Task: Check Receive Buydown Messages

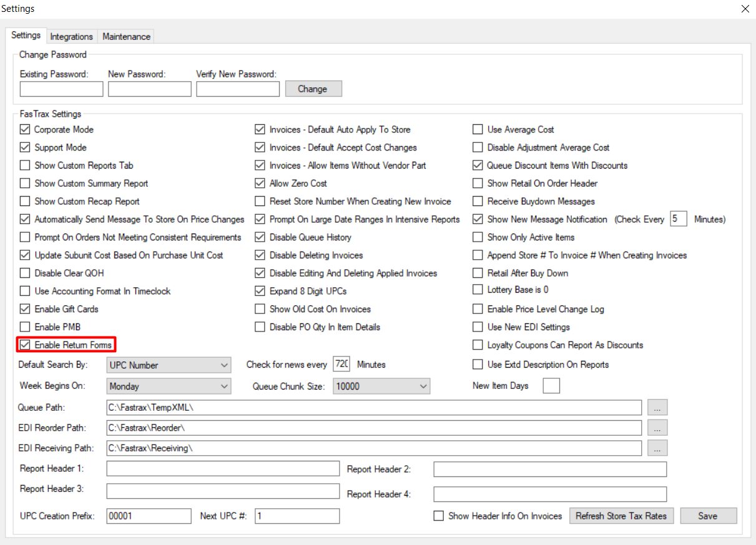Action: [478, 202]
